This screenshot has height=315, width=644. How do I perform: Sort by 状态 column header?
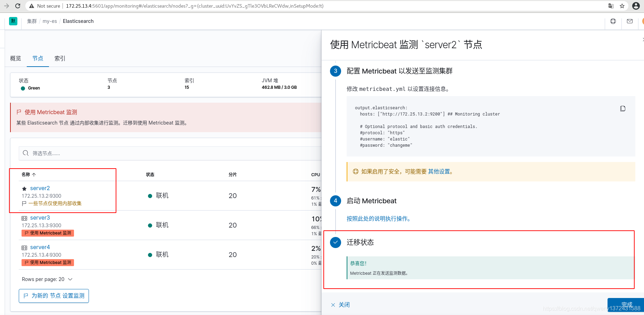pos(150,174)
